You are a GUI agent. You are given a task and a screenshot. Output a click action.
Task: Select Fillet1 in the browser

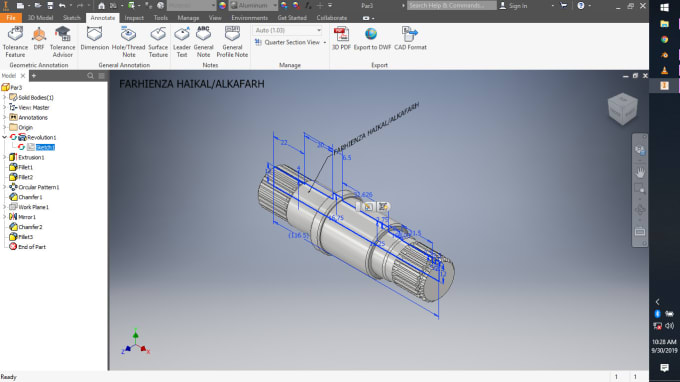25,167
